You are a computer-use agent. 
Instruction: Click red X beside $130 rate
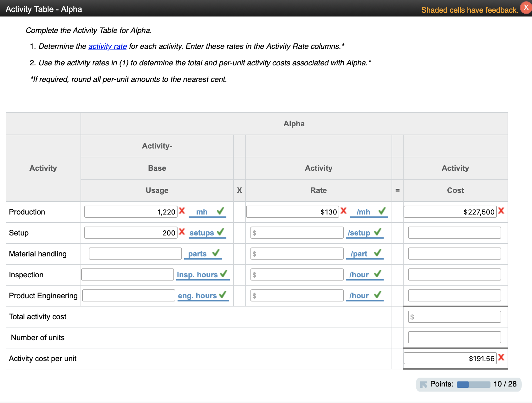pos(343,211)
